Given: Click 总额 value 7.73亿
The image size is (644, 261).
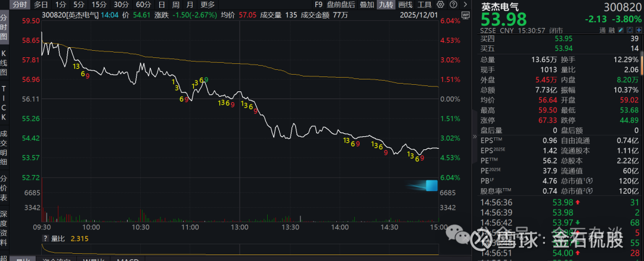Looking at the screenshot, I should click(547, 90).
